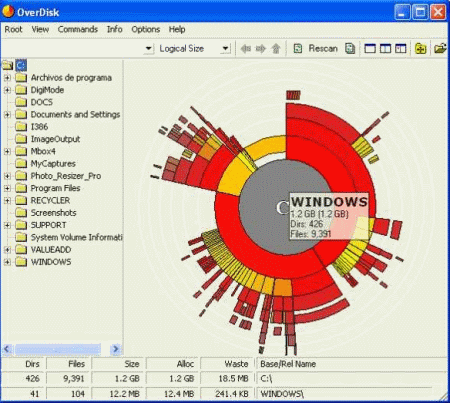The image size is (450, 403).
Task: Click the tree's right scroll arrow
Action: coord(116,349)
